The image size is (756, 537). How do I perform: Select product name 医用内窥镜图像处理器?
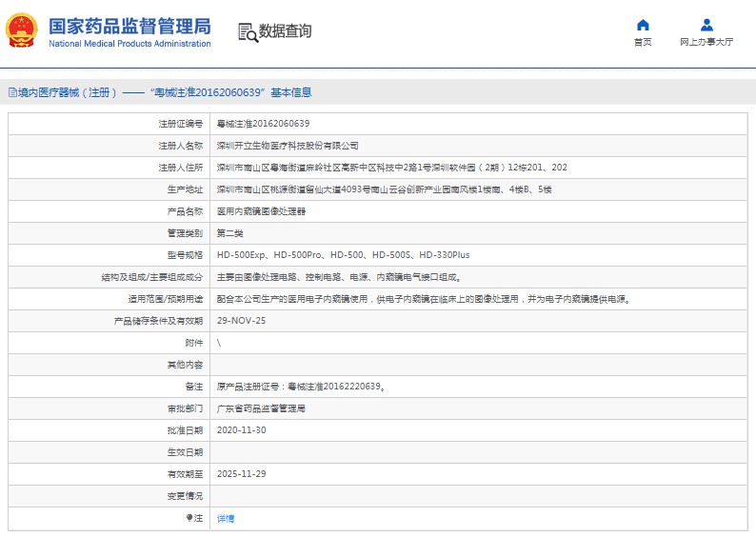click(261, 211)
